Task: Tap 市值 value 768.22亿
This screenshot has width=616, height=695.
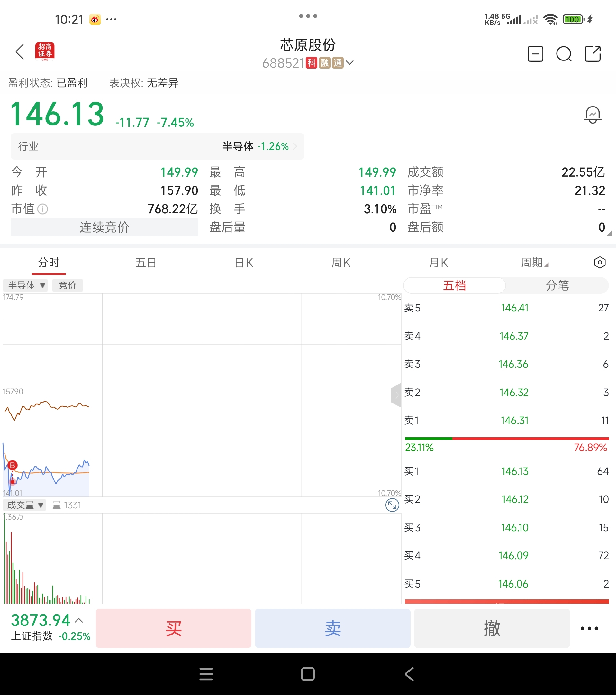Action: [x=173, y=209]
